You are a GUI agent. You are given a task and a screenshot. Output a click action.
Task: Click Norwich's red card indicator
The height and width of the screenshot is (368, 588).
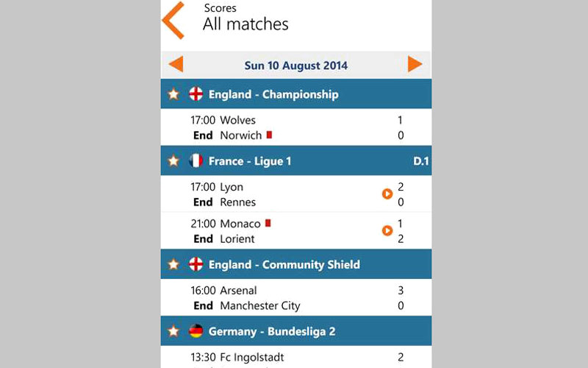pos(270,135)
